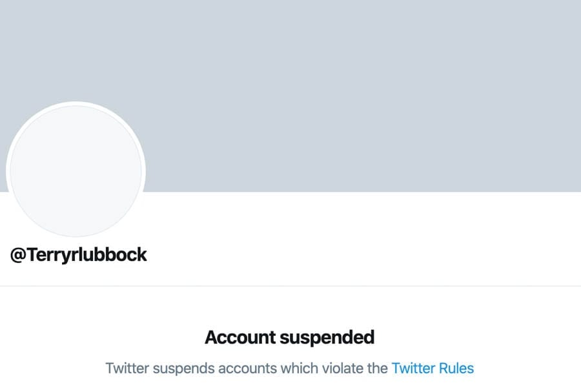
Task: Click the white border ring of the avatar
Action: [76, 103]
